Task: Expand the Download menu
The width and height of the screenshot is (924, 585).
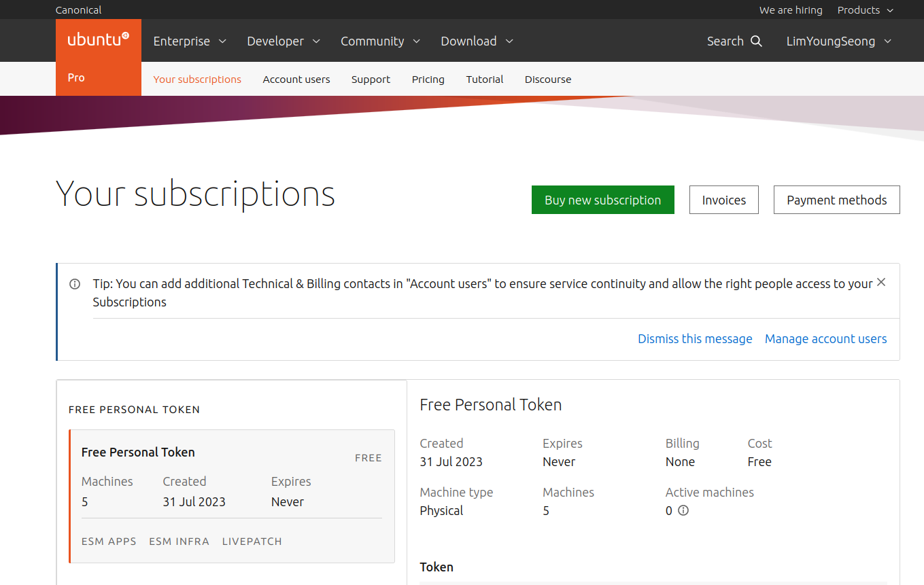Action: pos(477,41)
